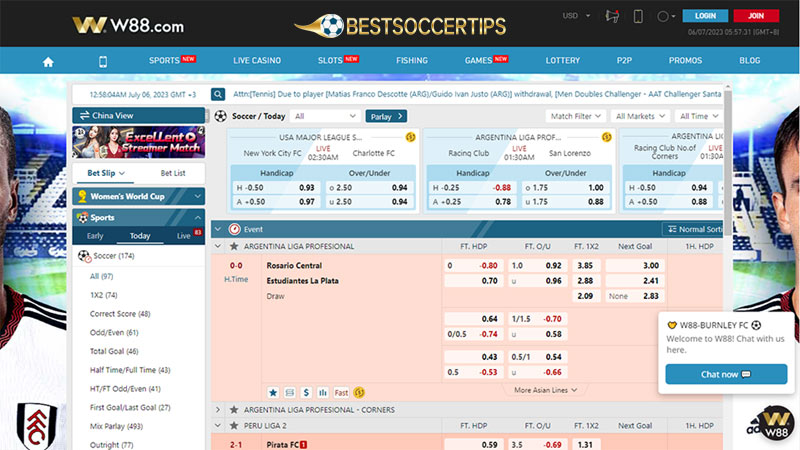The width and height of the screenshot is (800, 450).
Task: Click the W88 floating logo icon
Action: coord(776,423)
